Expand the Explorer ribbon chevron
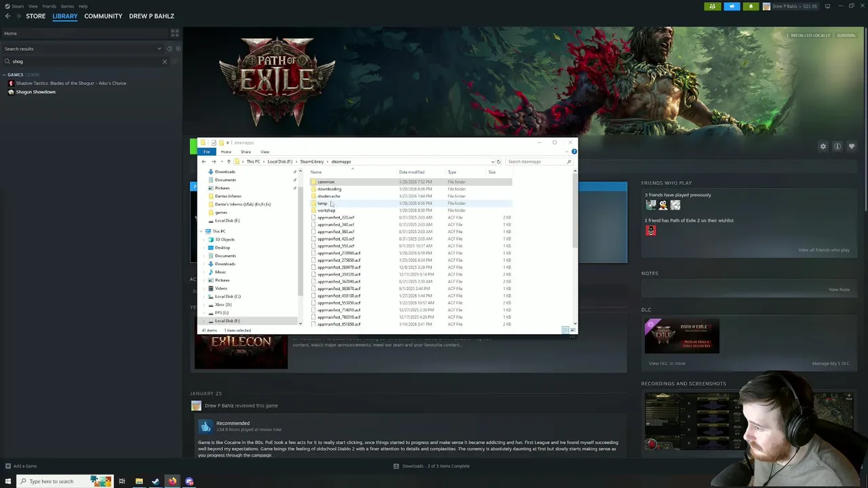Screen dimensions: 868x488 [x=567, y=152]
